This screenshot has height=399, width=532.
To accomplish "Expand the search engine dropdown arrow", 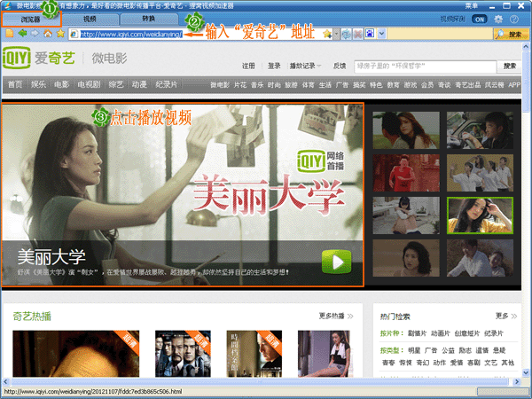I will tap(381, 34).
